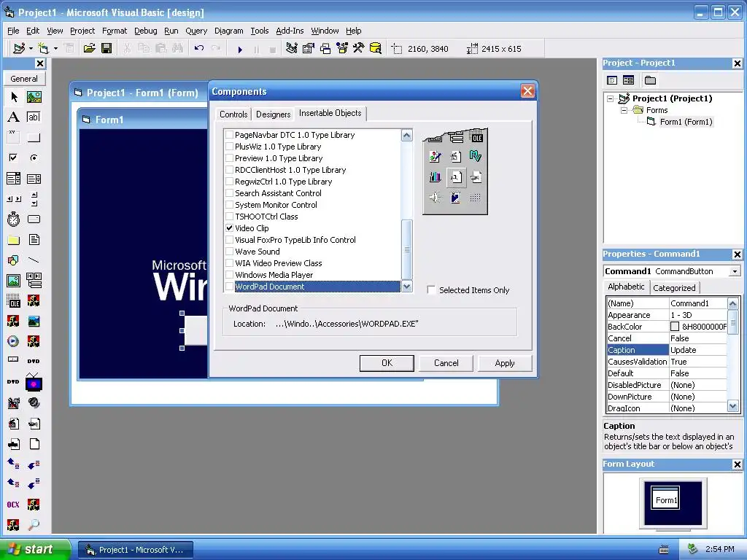This screenshot has height=560, width=747.
Task: Select the OptionButton control in toolbox
Action: click(x=34, y=157)
